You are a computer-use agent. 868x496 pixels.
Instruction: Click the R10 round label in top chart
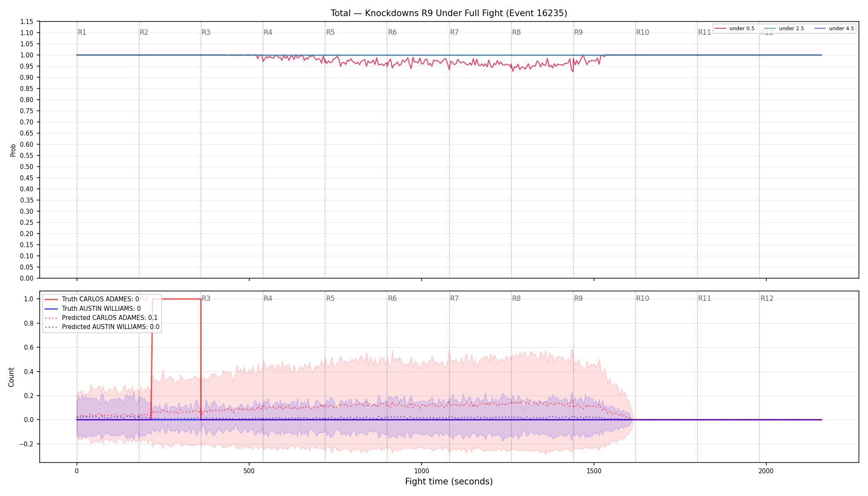pos(643,32)
